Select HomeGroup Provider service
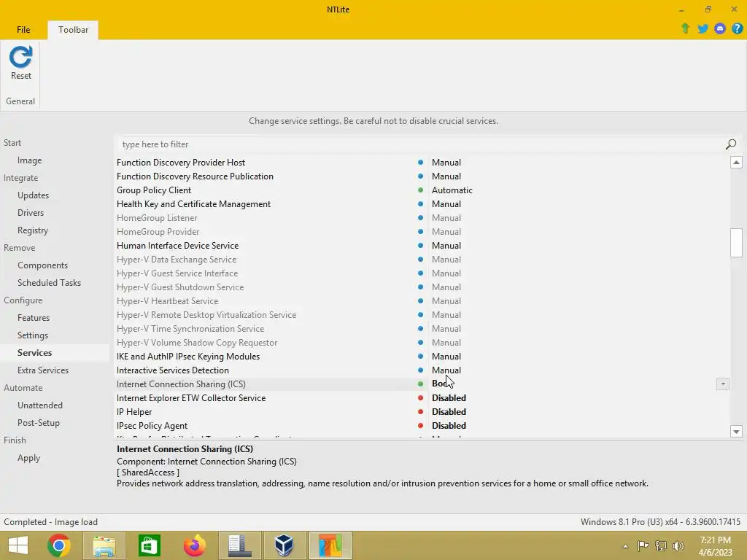747x560 pixels. (158, 231)
